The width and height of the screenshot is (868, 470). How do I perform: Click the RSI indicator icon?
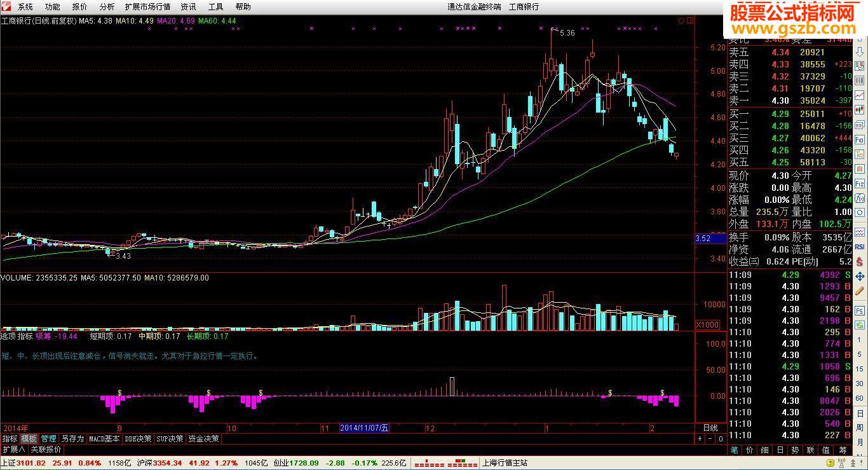pyautogui.click(x=860, y=246)
